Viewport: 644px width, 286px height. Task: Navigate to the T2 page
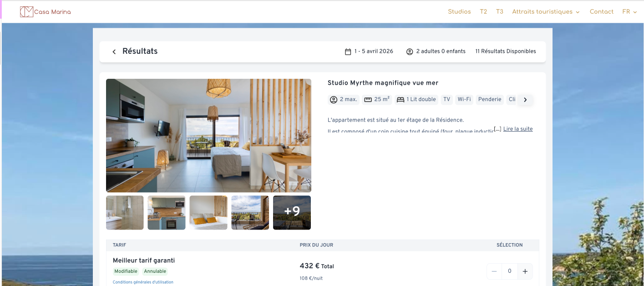click(483, 12)
